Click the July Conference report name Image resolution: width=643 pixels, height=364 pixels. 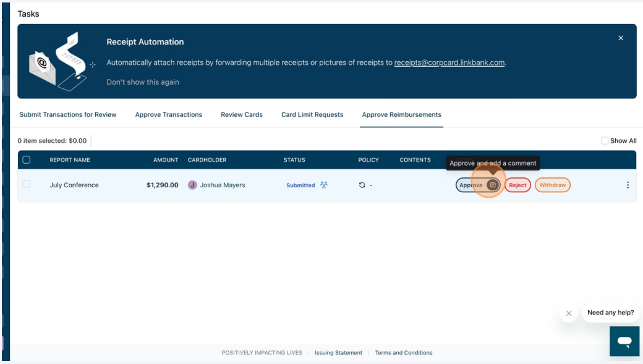pos(74,185)
